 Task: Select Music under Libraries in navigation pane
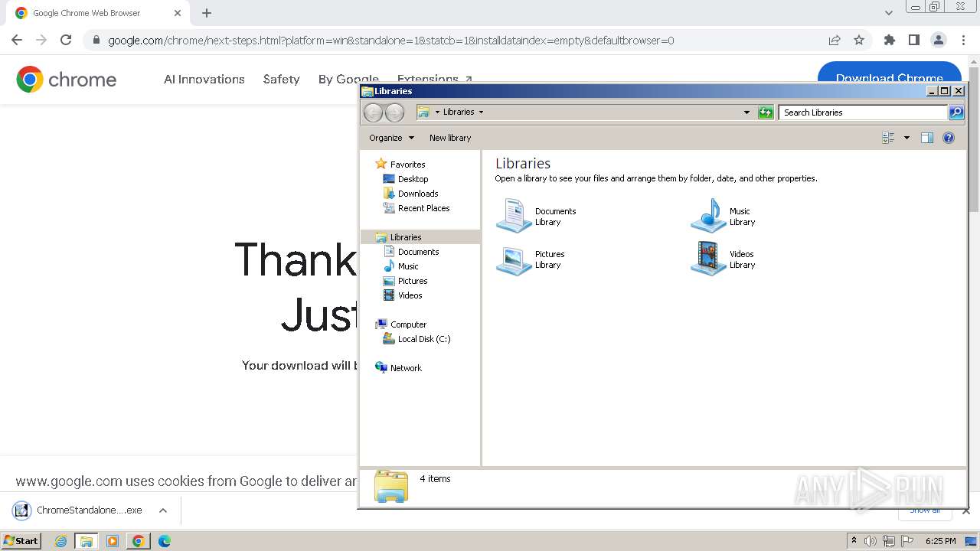point(408,266)
